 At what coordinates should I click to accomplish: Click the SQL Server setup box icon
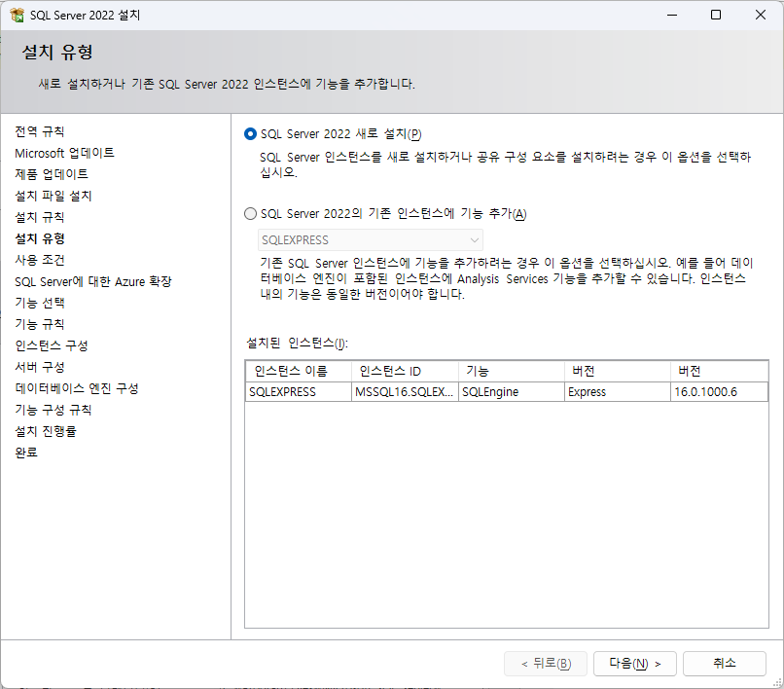coord(17,15)
